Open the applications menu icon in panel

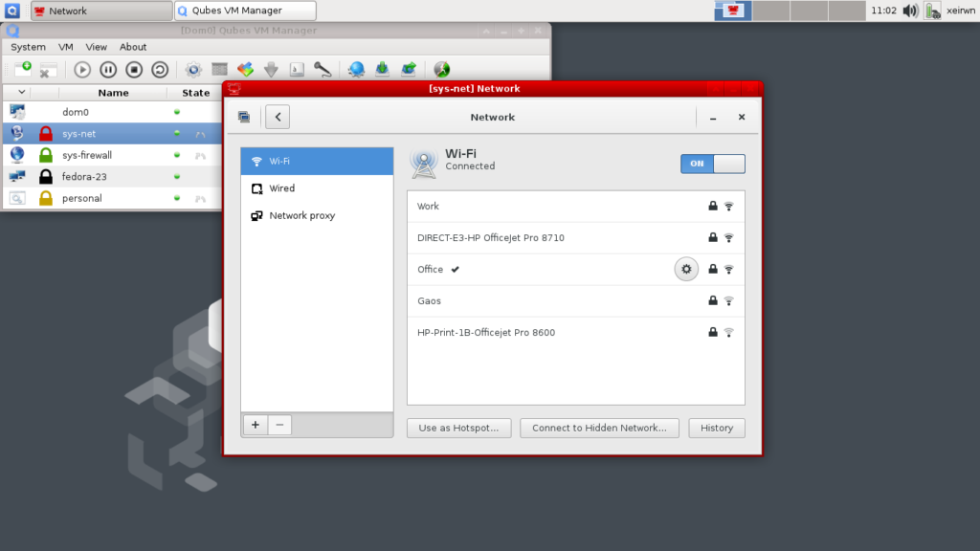click(x=11, y=11)
